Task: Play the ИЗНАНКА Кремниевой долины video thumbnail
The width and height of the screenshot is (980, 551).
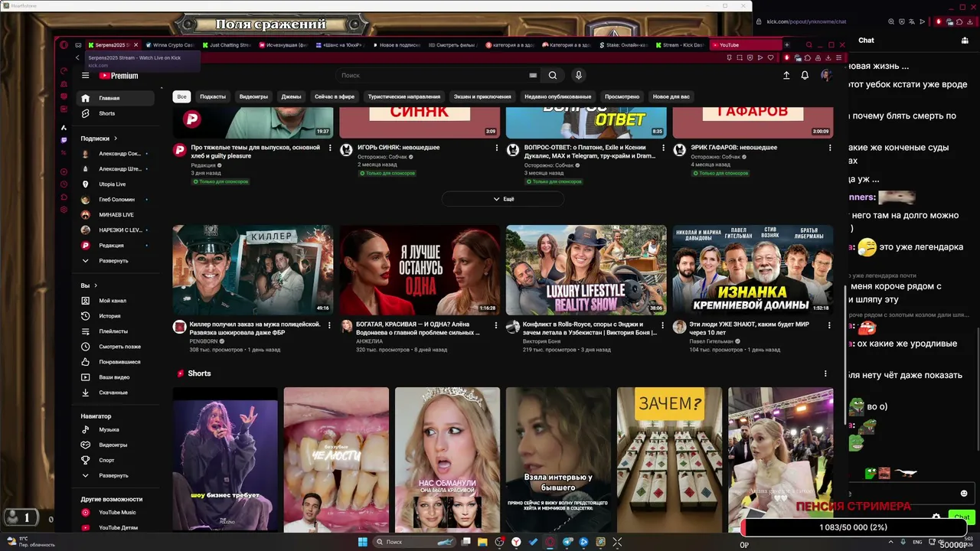Action: (753, 270)
